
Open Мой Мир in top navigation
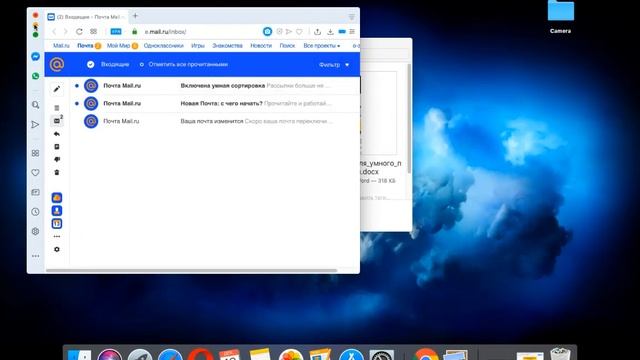point(118,46)
